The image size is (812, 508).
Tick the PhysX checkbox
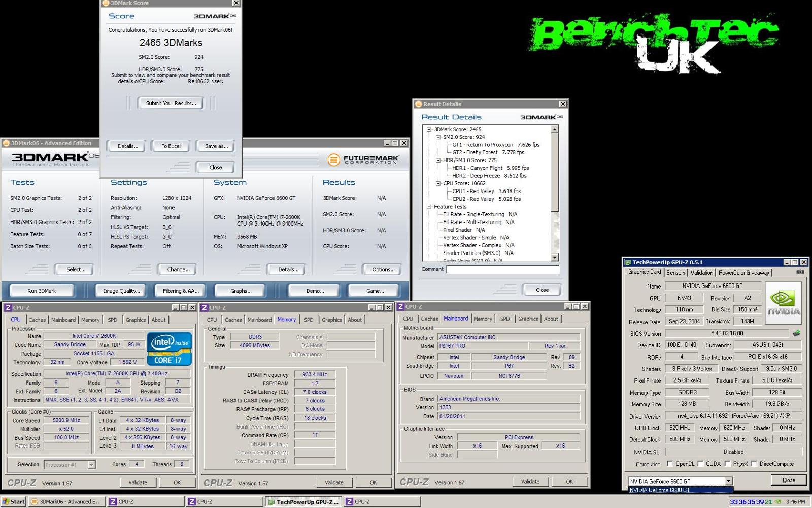pyautogui.click(x=727, y=464)
